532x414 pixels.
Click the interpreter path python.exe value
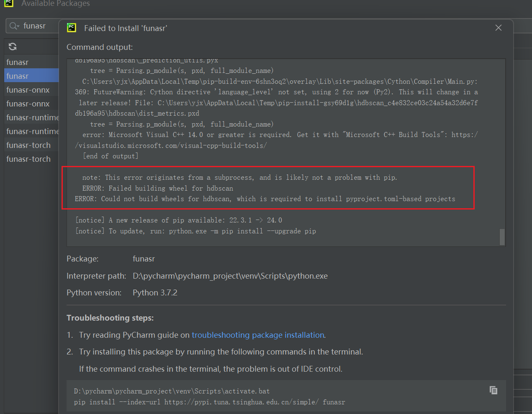(230, 276)
